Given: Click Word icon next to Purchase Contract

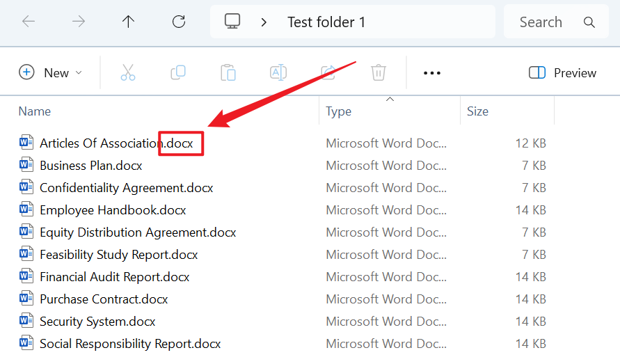Looking at the screenshot, I should pyautogui.click(x=26, y=297).
